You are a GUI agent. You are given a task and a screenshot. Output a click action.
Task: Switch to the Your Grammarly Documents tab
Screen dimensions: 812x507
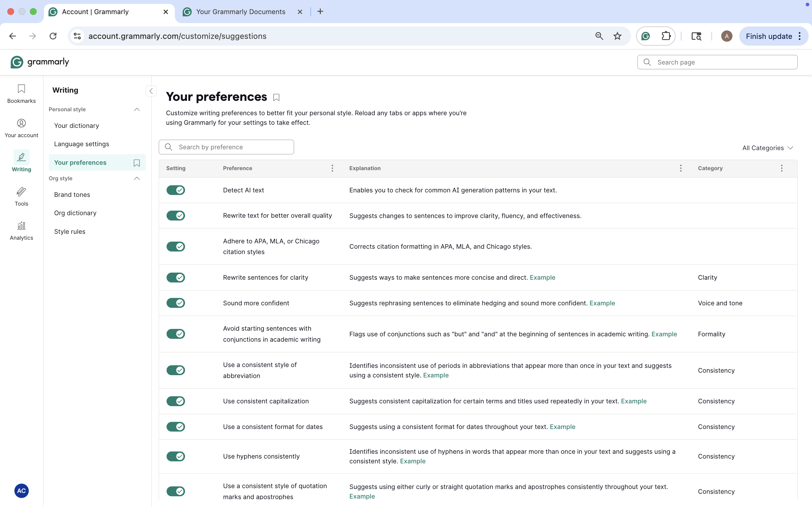(240, 11)
